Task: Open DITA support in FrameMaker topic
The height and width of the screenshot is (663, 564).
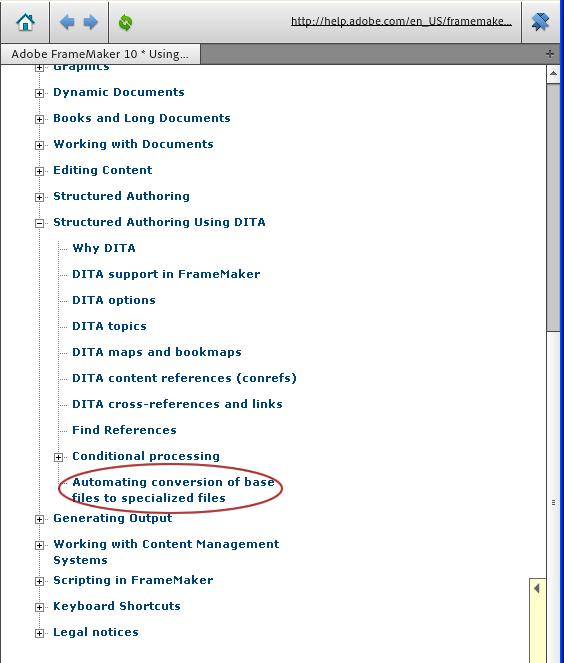Action: 166,274
